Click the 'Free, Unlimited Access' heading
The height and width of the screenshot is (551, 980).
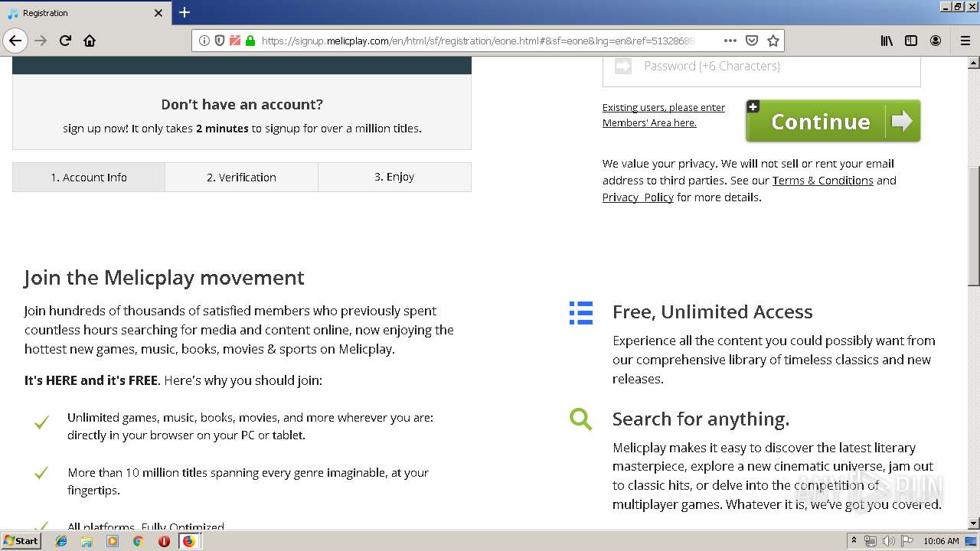(712, 311)
